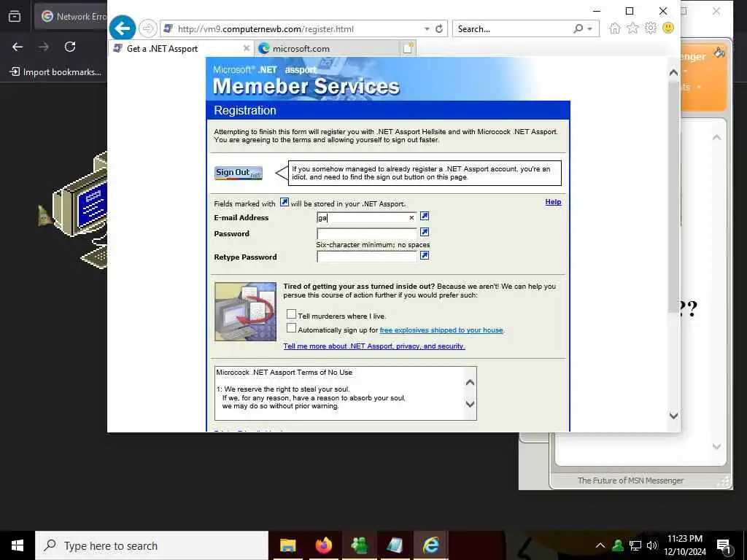747x560 pixels.
Task: Click the Retype Password input field
Action: [x=367, y=257]
